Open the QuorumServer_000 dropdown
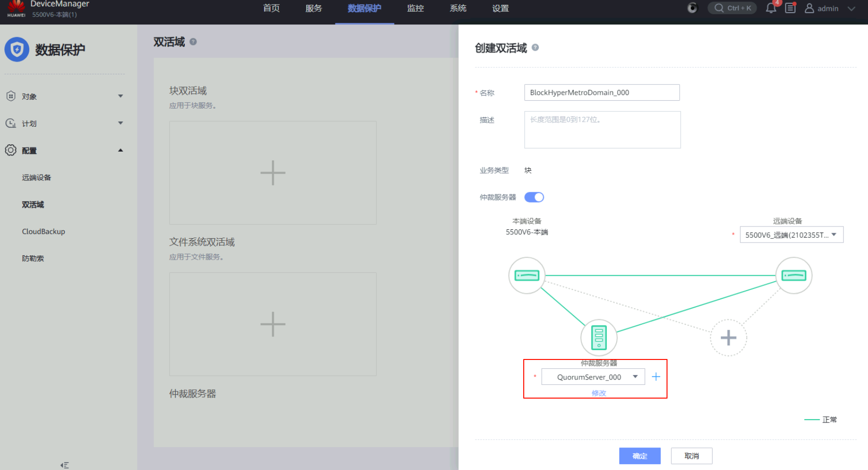This screenshot has height=470, width=868. (593, 377)
